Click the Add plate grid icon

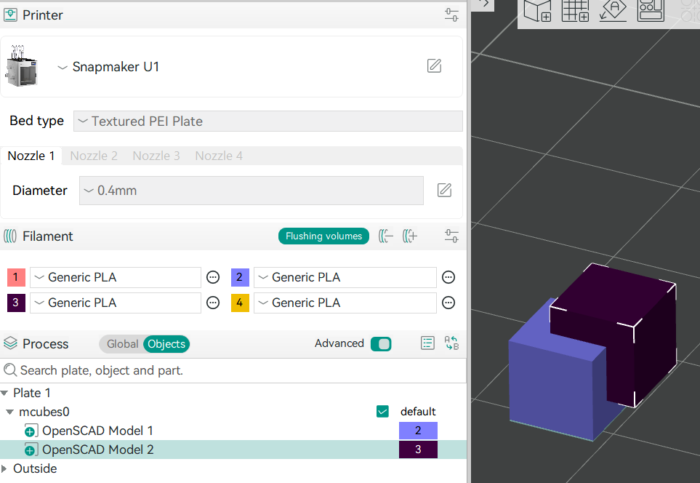(575, 11)
